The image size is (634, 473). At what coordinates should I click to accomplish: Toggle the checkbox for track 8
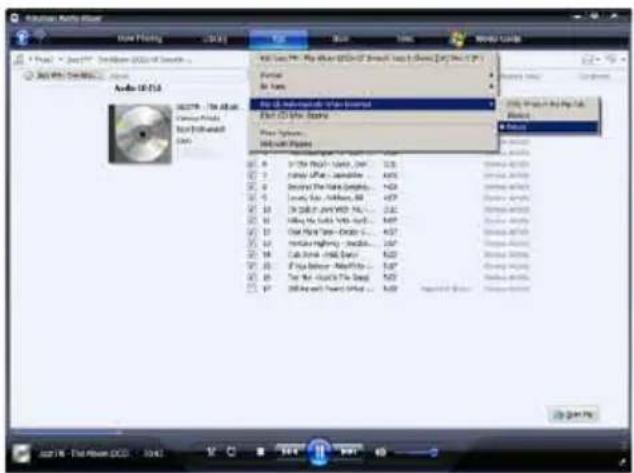click(251, 187)
